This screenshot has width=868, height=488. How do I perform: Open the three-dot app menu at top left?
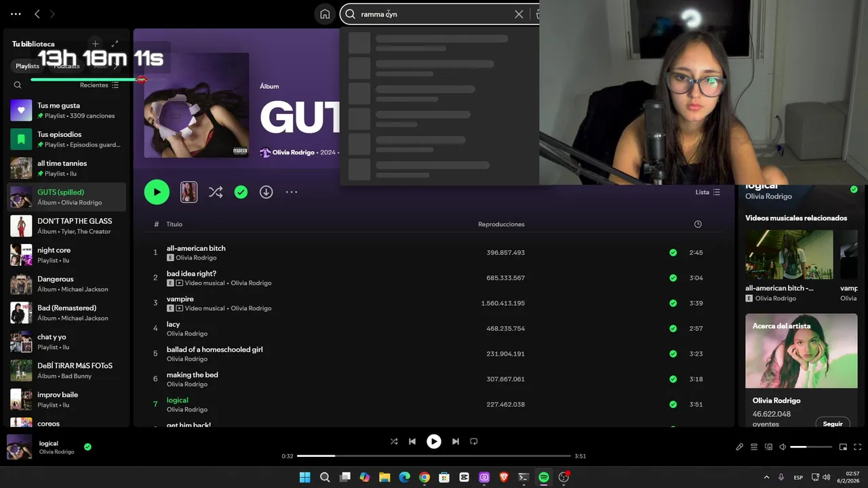[x=16, y=14]
